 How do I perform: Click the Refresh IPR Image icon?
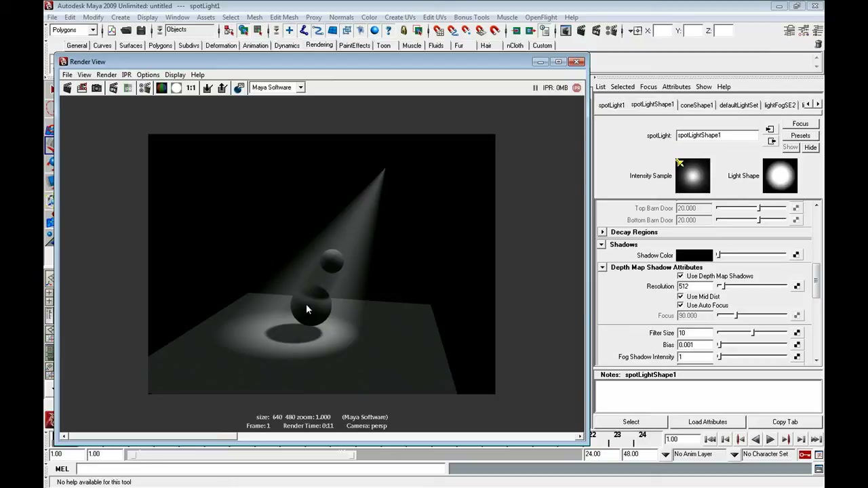[x=128, y=87]
